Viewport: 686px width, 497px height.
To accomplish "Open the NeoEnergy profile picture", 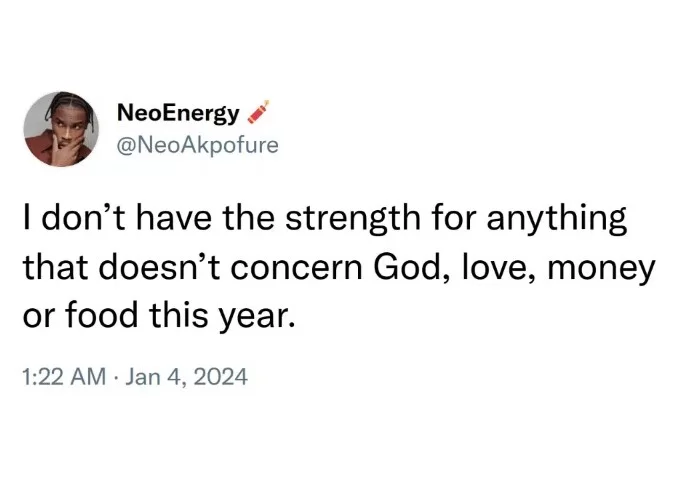I will pos(61,129).
